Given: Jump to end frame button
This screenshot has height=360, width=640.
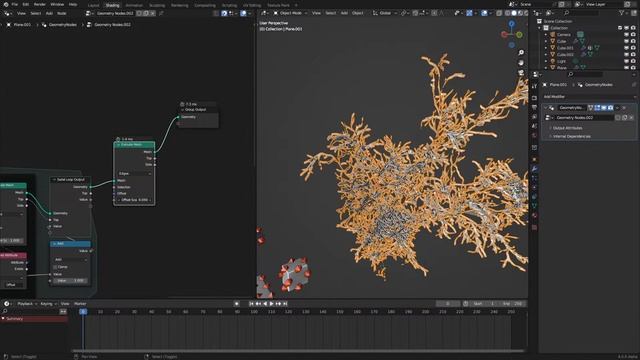Looking at the screenshot, I should (285, 304).
